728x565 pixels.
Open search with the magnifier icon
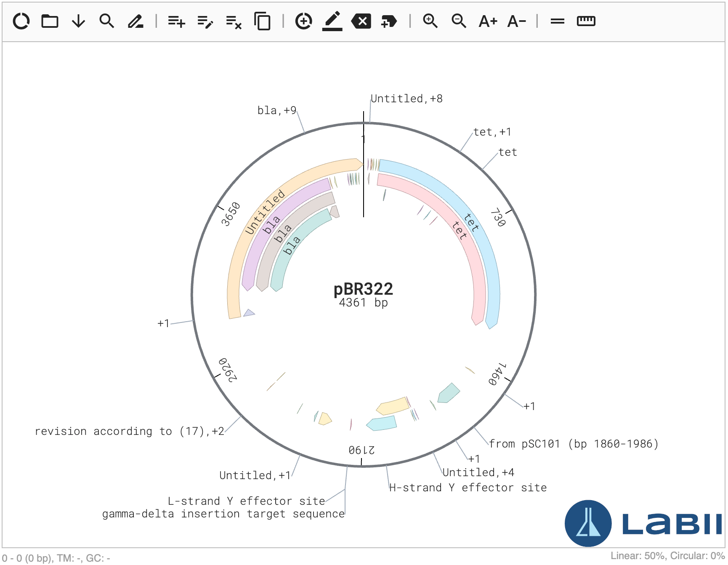[x=106, y=21]
